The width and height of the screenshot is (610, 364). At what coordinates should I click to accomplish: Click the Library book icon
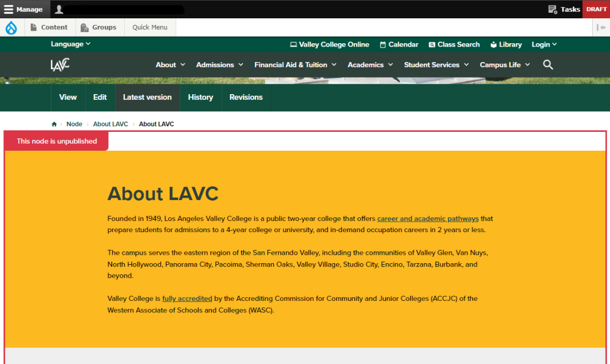[494, 45]
